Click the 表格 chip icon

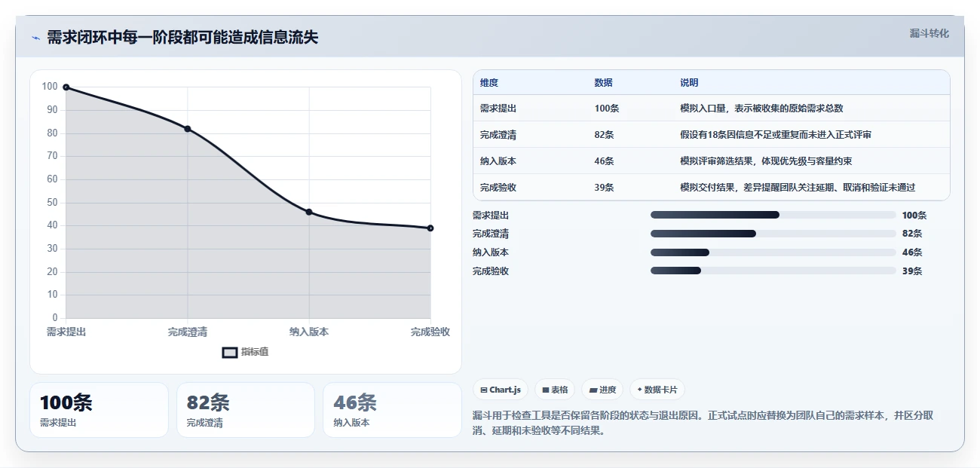pyautogui.click(x=545, y=390)
